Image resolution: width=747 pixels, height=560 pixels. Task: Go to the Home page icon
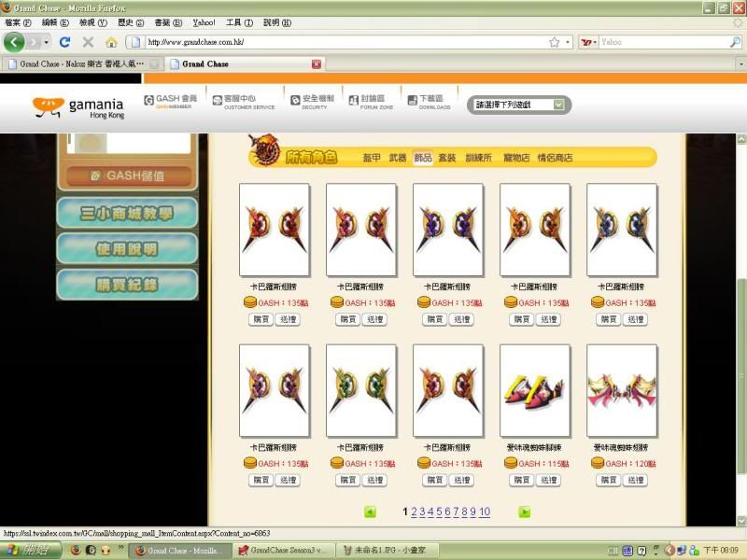click(111, 42)
